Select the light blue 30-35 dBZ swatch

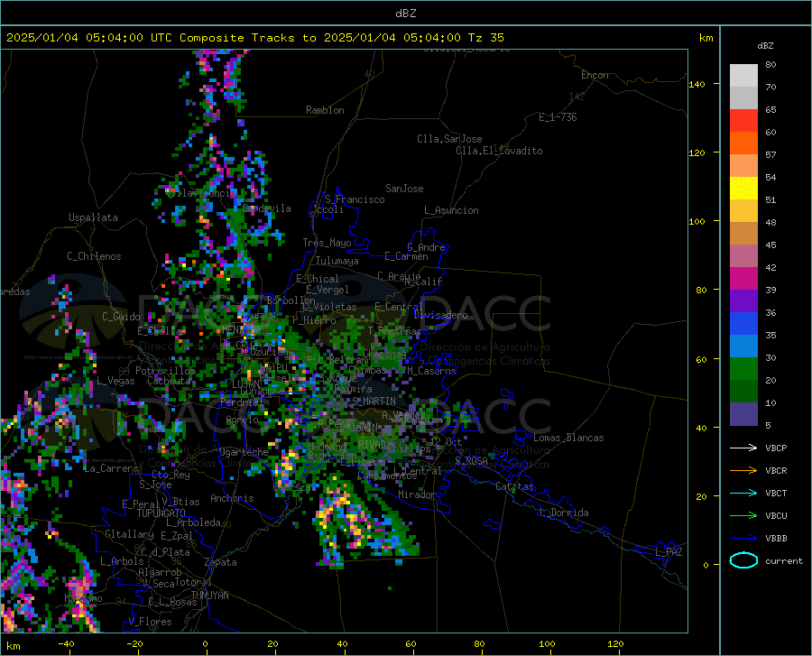click(743, 346)
